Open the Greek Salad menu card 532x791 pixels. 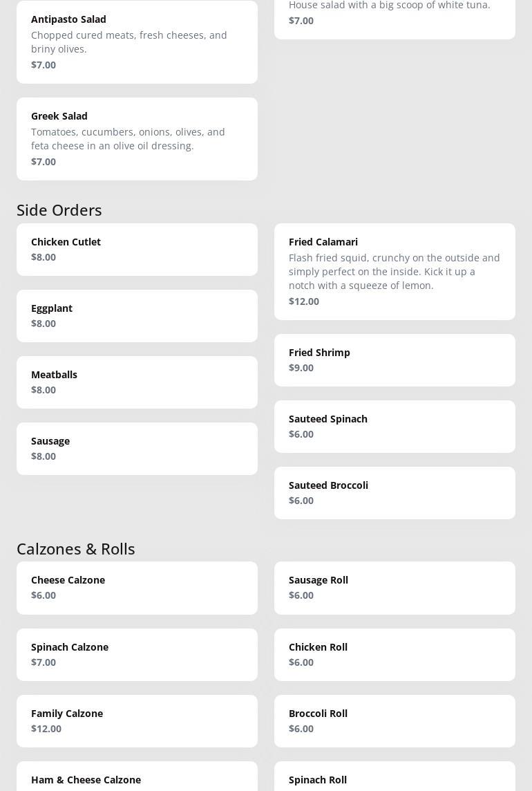pyautogui.click(x=137, y=138)
